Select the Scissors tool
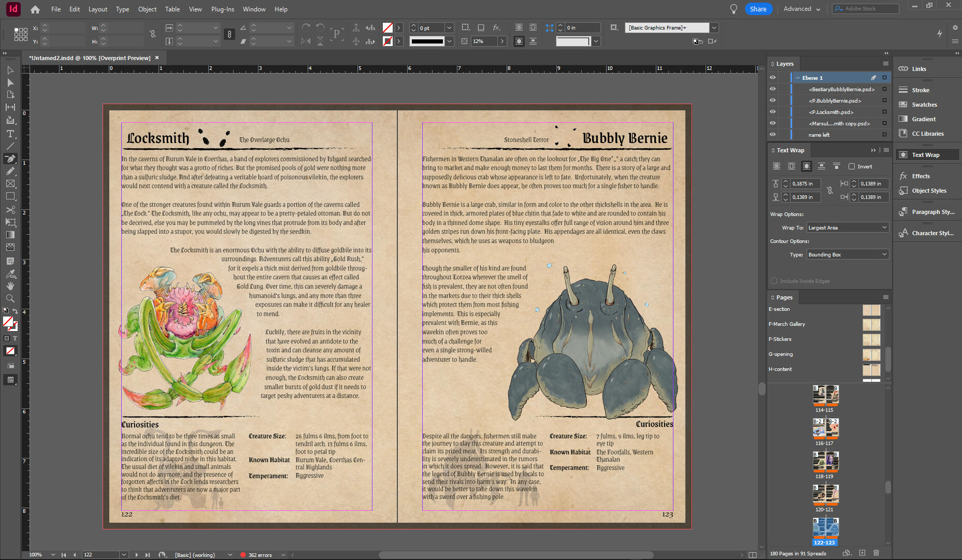 10,208
